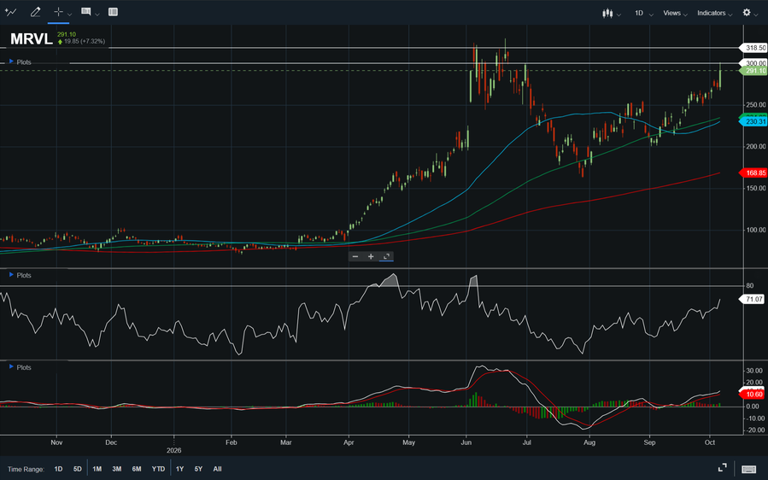Expand the crosshair tool options arrow
Screen dimensions: 768x480
click(70, 14)
